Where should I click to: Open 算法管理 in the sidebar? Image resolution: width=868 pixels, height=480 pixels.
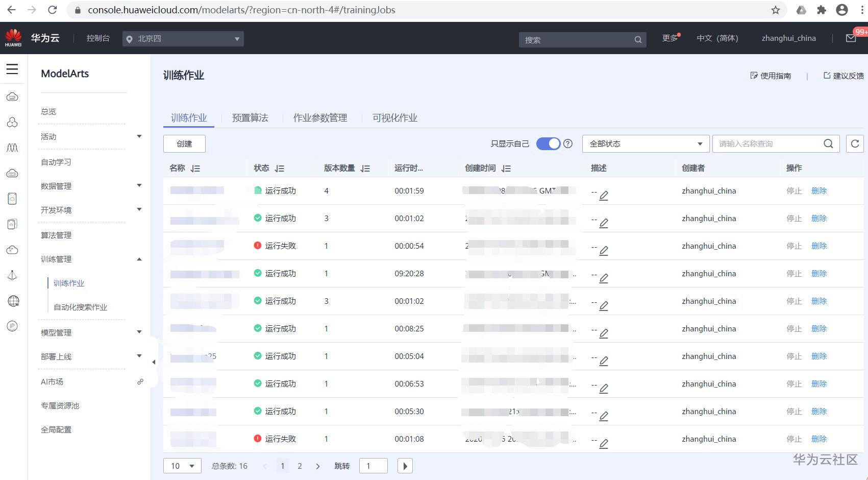tap(56, 235)
